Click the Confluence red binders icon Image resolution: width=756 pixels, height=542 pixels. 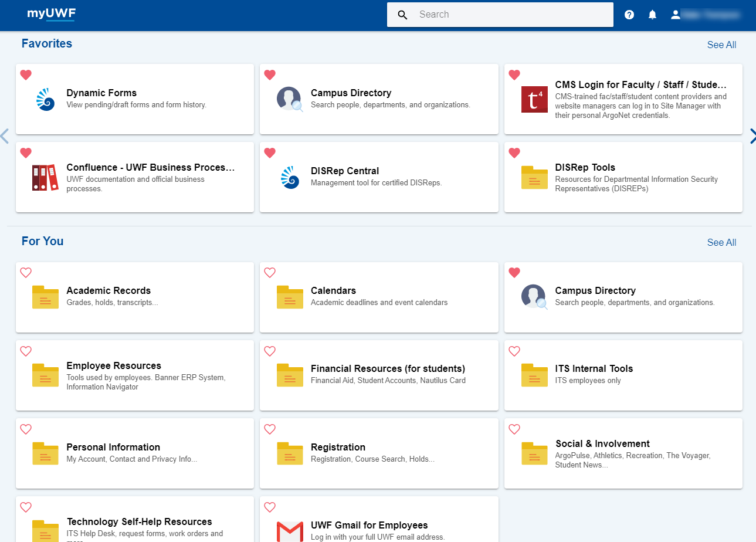(x=45, y=177)
